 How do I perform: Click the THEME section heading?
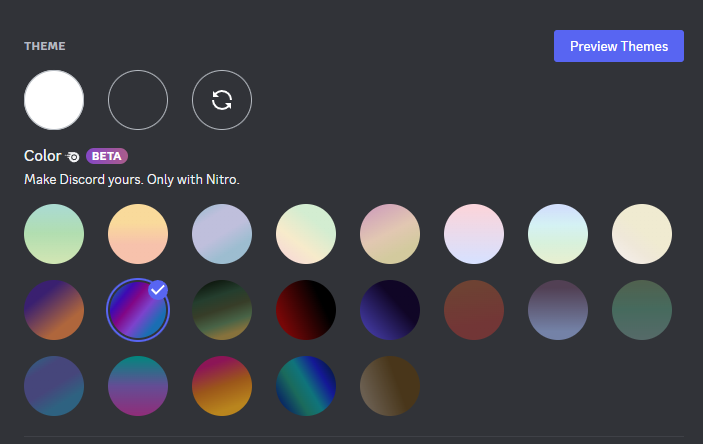(45, 46)
